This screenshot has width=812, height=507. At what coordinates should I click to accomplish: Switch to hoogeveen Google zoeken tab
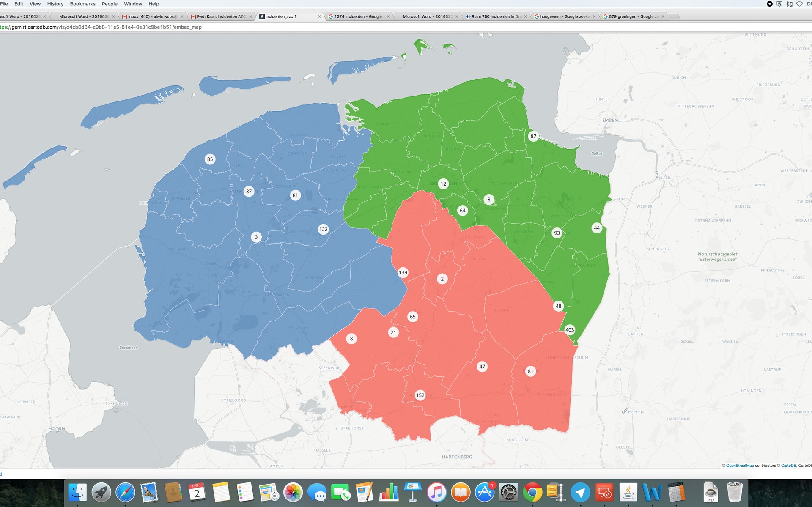click(565, 16)
